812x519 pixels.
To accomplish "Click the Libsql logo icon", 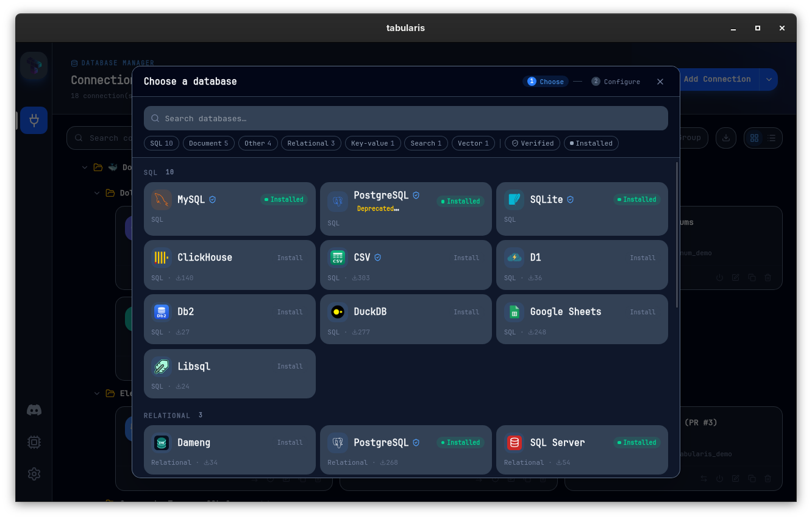I will point(162,367).
